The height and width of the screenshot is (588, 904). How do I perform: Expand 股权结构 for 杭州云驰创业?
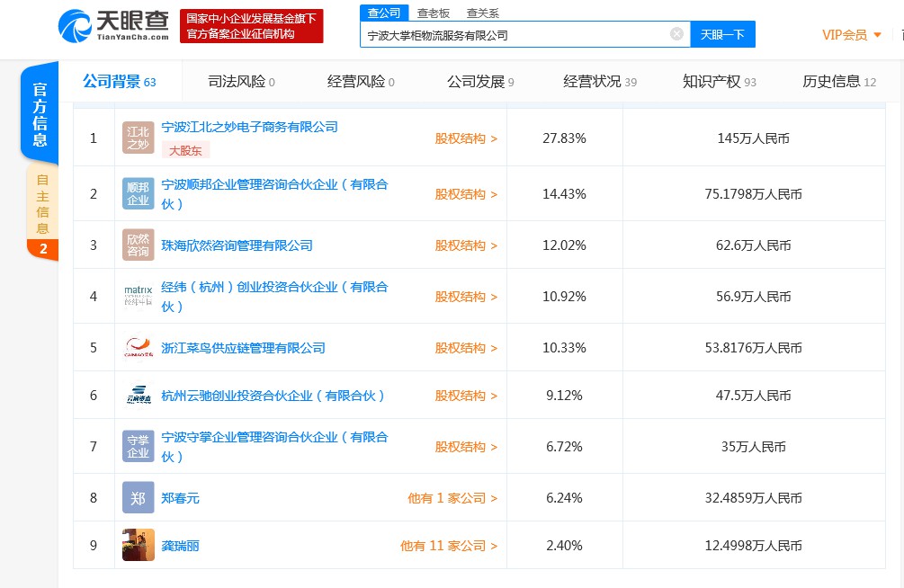pyautogui.click(x=466, y=396)
